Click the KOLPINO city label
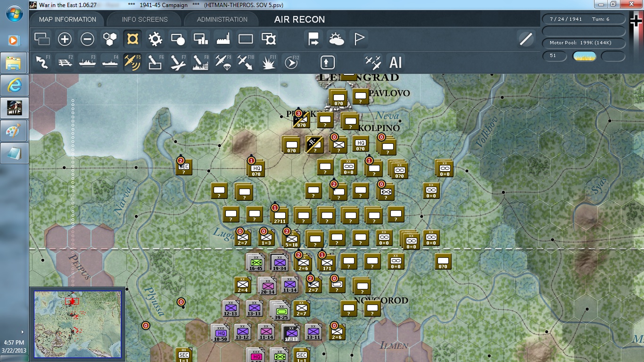644x362 pixels. click(x=379, y=128)
